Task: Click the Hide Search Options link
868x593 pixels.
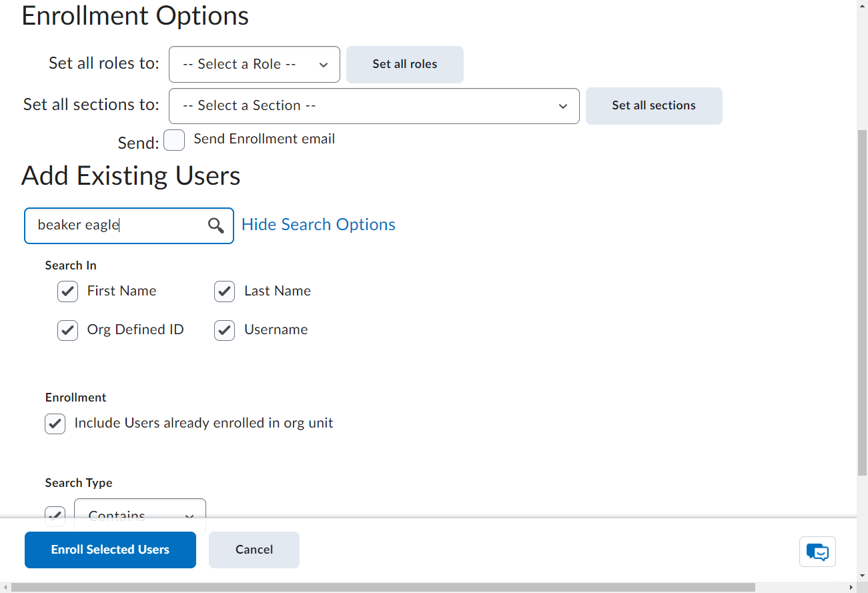Action: click(318, 225)
